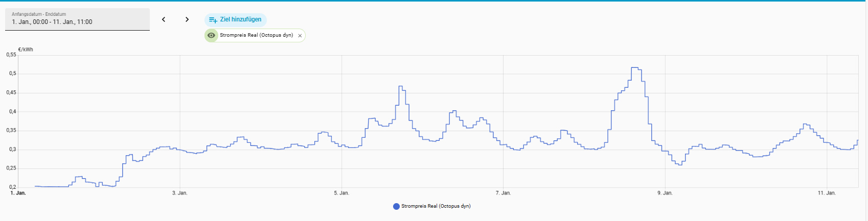Click the price spike before 0,5 after 5. Jan.
868x221 pixels.
click(x=401, y=87)
